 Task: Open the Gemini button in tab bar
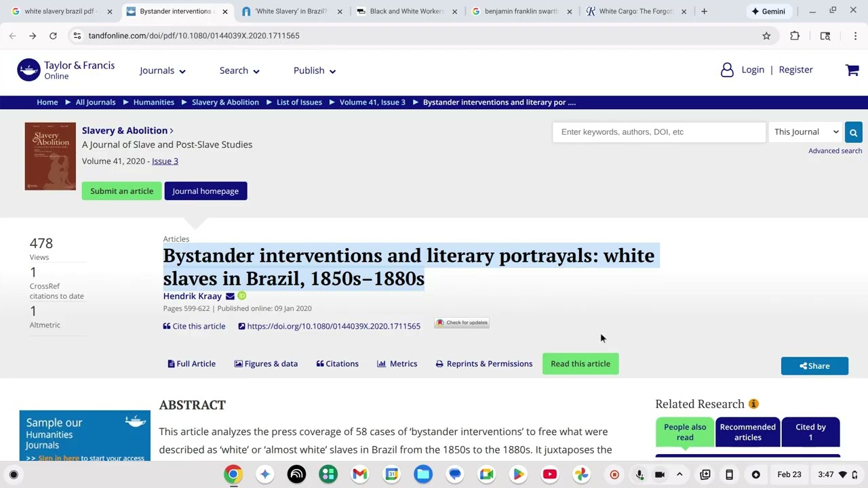pos(768,11)
